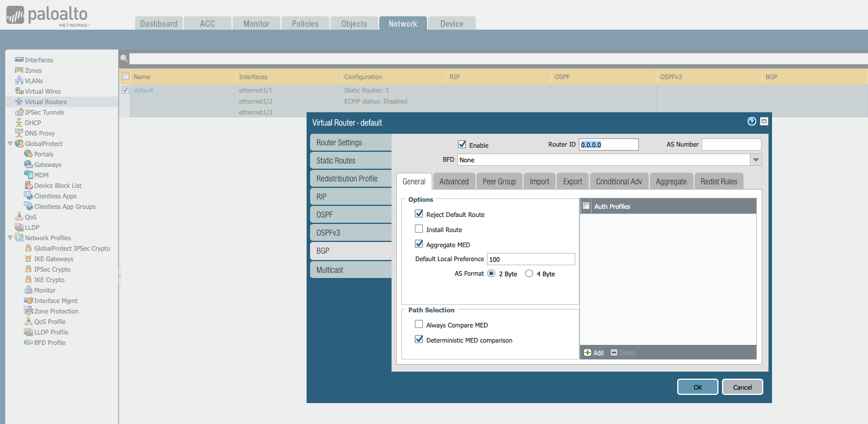
Task: Click the Interfaces icon in sidebar
Action: (x=19, y=60)
